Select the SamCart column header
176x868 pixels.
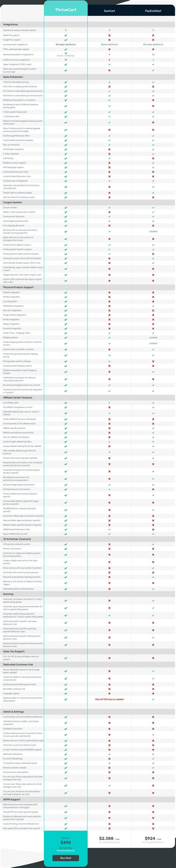pos(109,11)
